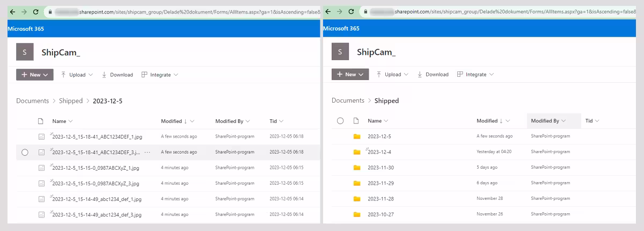Open folder named 2023-11-29

pos(380,183)
